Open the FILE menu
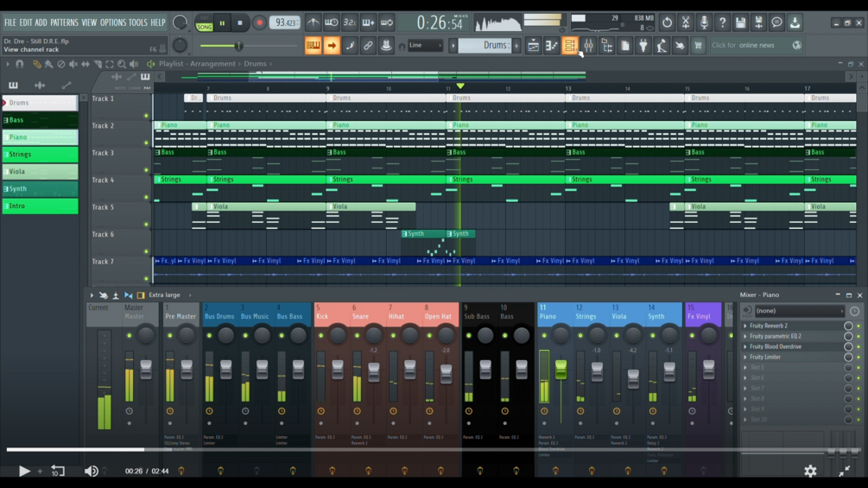 (10, 22)
